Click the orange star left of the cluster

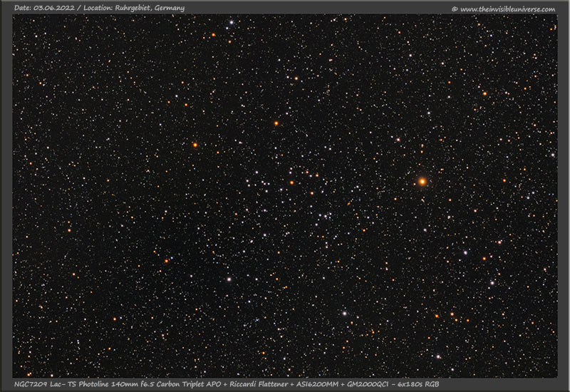pos(195,145)
